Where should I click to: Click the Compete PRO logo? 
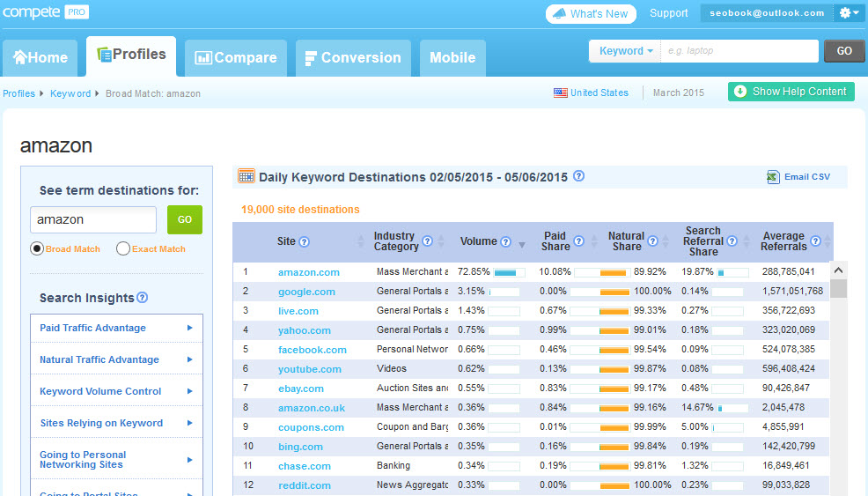pyautogui.click(x=46, y=12)
